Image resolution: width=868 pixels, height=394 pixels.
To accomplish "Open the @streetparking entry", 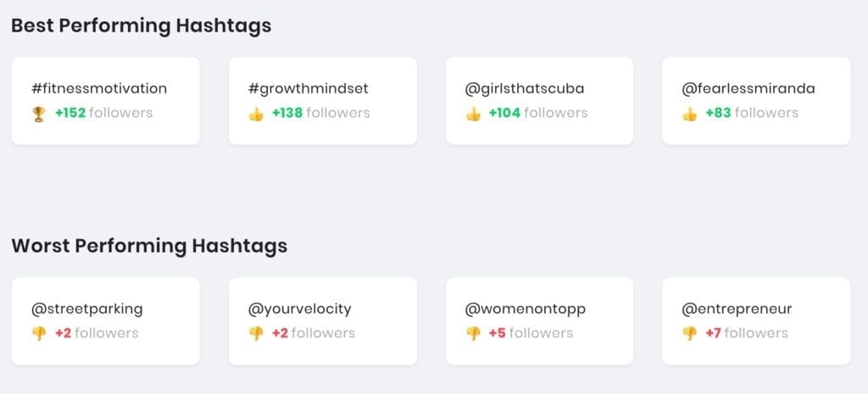I will click(x=87, y=308).
